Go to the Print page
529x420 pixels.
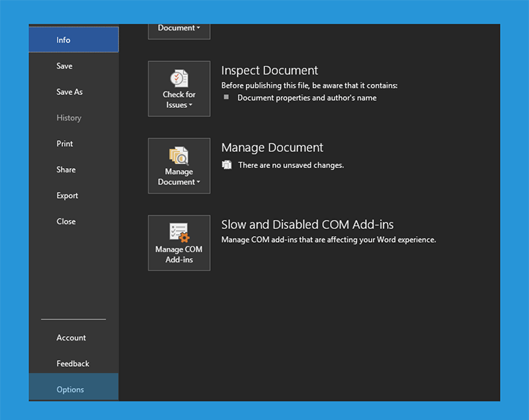click(x=73, y=144)
